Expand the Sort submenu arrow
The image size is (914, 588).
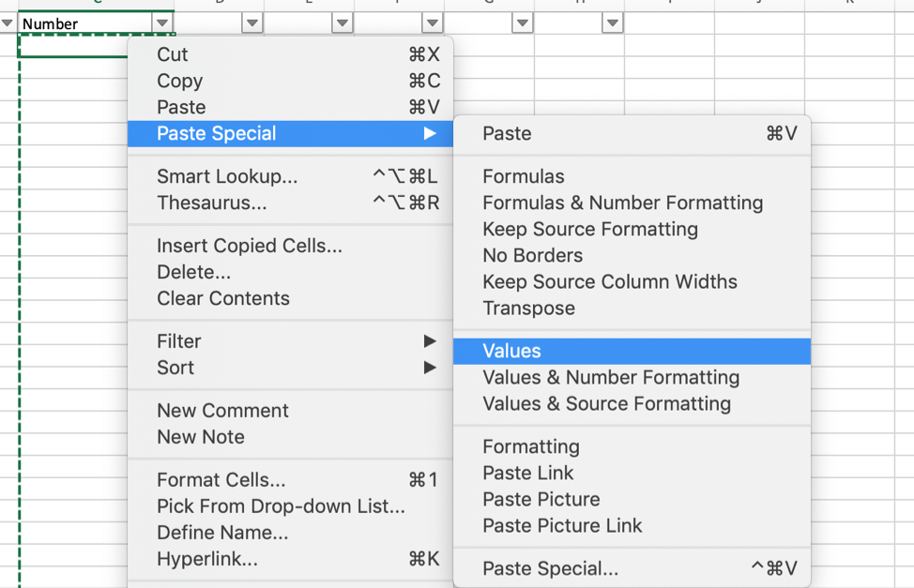coord(430,368)
